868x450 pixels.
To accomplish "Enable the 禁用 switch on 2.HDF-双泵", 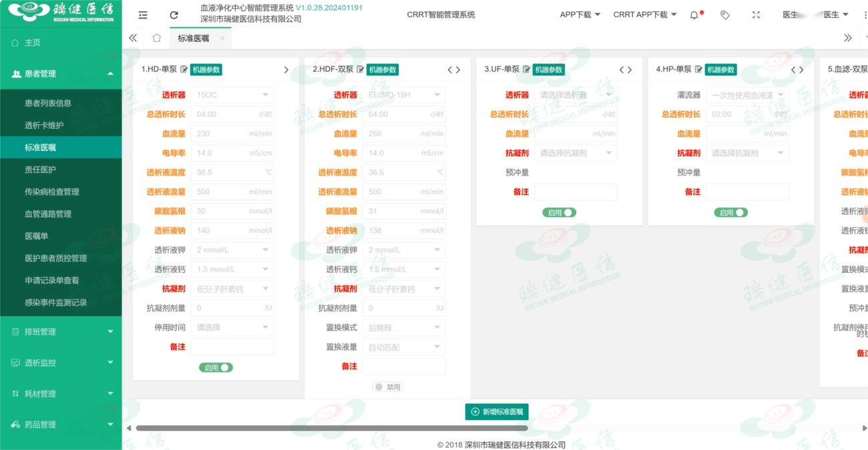I will pyautogui.click(x=388, y=387).
